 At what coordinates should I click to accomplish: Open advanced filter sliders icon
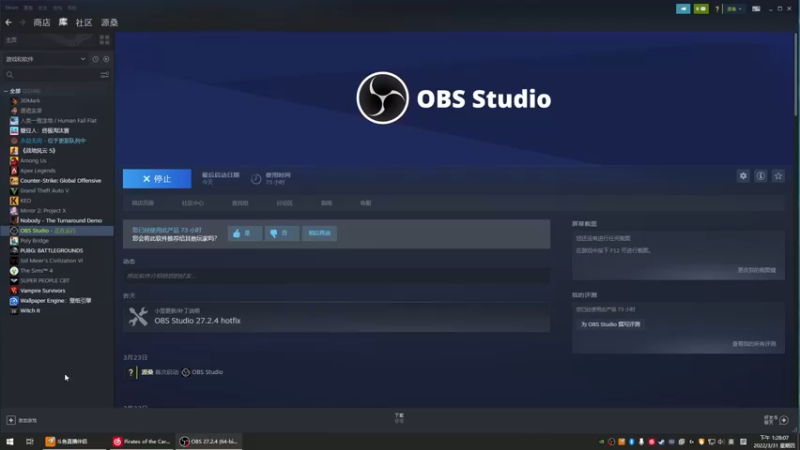(x=105, y=75)
